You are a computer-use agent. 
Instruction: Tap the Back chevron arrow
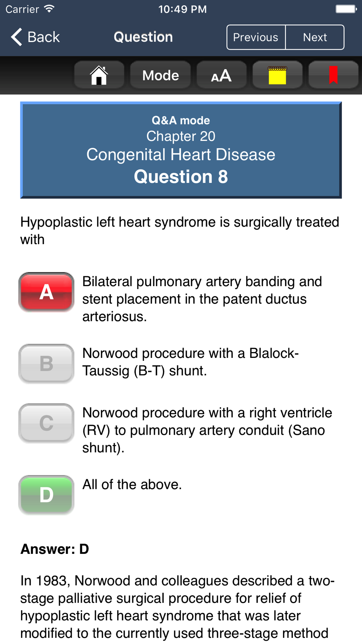(17, 37)
